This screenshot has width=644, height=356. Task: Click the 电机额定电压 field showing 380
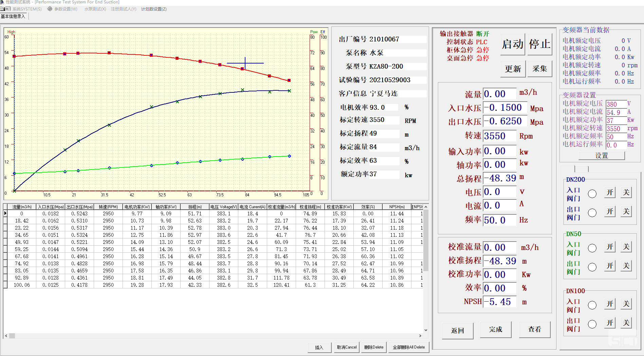[616, 104]
